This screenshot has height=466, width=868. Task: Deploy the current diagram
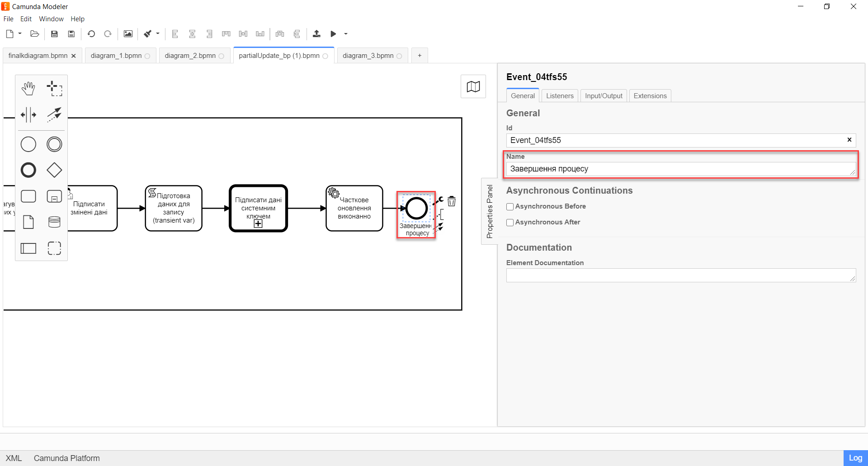[316, 33]
